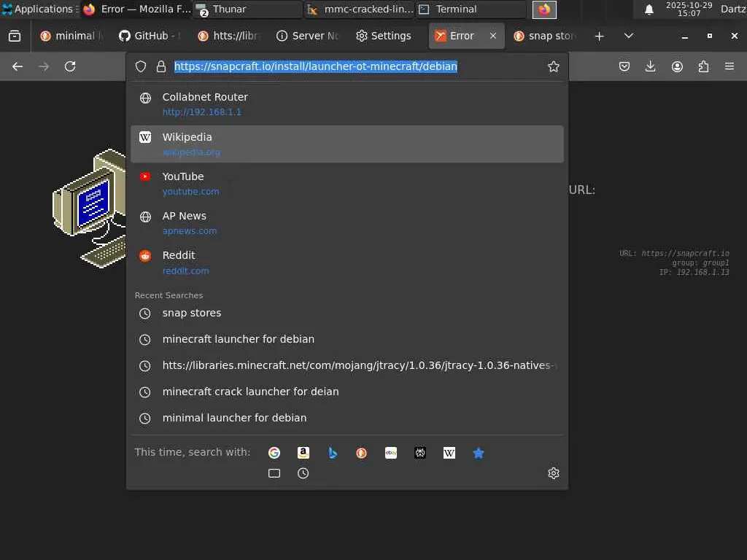Search with Google this time
The width and height of the screenshot is (747, 560).
274,453
